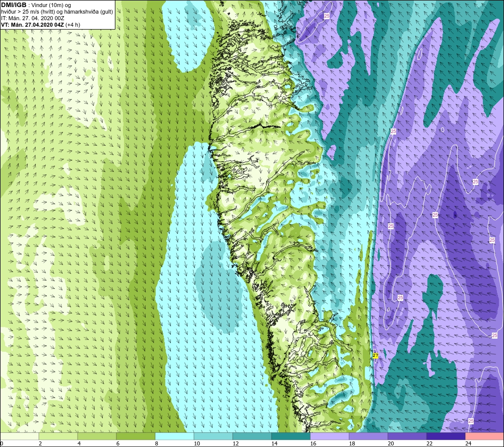Click the legend scale value 24
This screenshot has width=504, height=447.
point(468,443)
